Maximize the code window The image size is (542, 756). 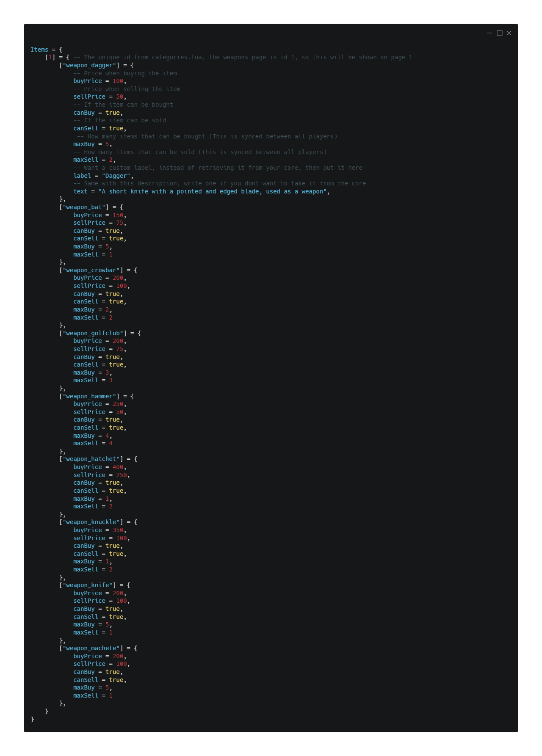500,33
